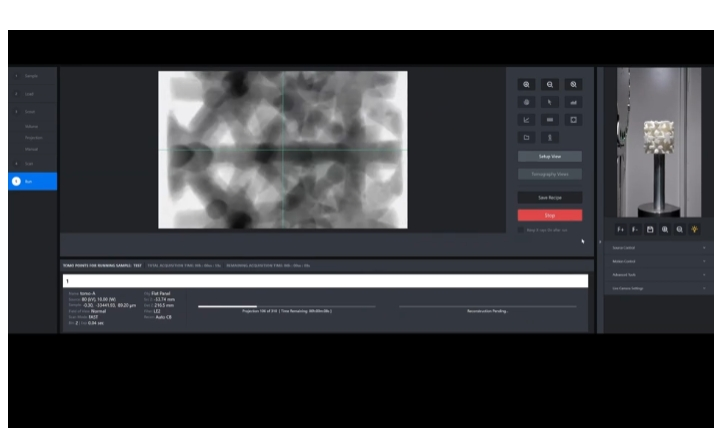Click the open folder icon
The width and height of the screenshot is (724, 431).
pos(526,137)
